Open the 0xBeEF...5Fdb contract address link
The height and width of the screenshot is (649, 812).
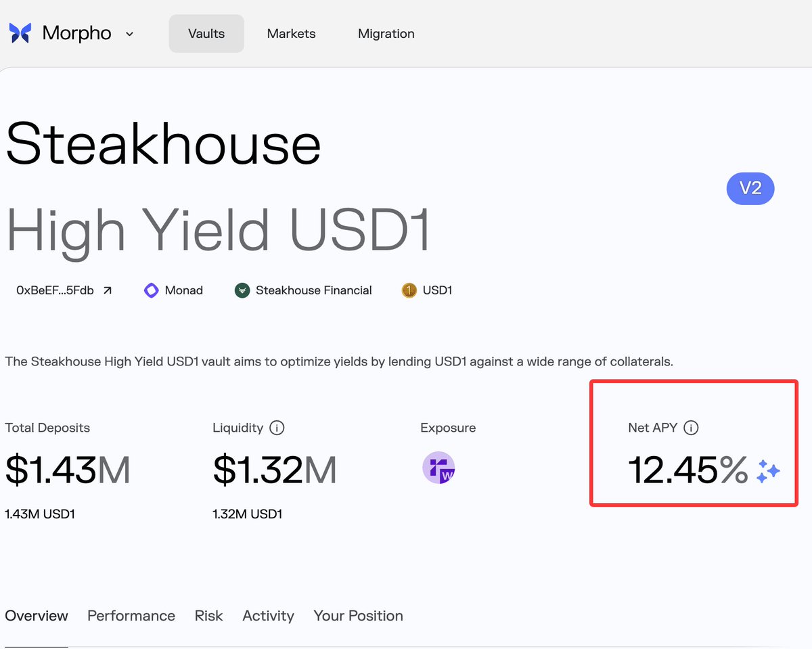pyautogui.click(x=55, y=290)
